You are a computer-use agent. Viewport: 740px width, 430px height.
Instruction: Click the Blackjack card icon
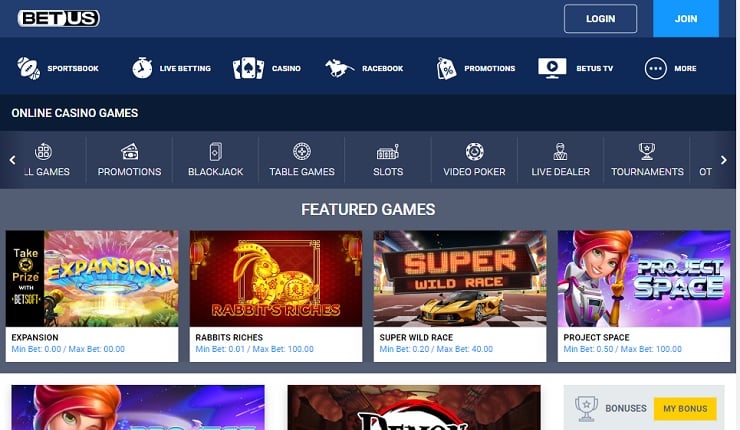[216, 152]
